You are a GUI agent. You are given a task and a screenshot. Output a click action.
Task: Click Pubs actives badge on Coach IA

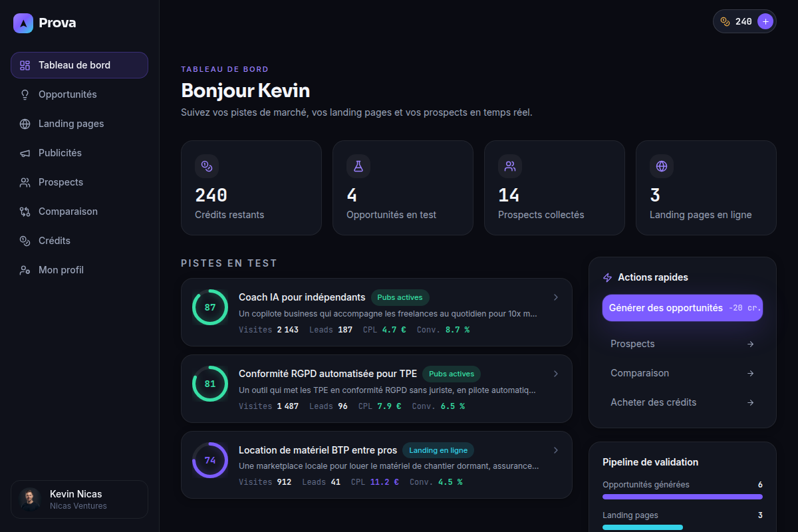pos(400,297)
